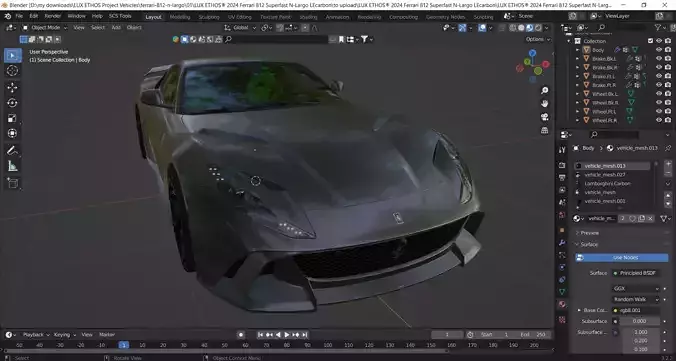
Task: Activate the Add Cube tool
Action: [x=13, y=183]
